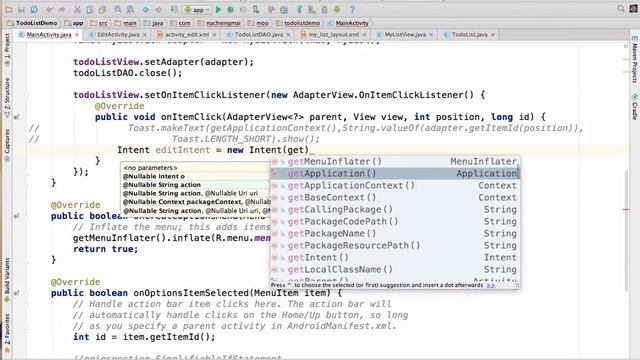Switch to the my_list_layout.xml tab
The image size is (640, 360).
coord(333,35)
